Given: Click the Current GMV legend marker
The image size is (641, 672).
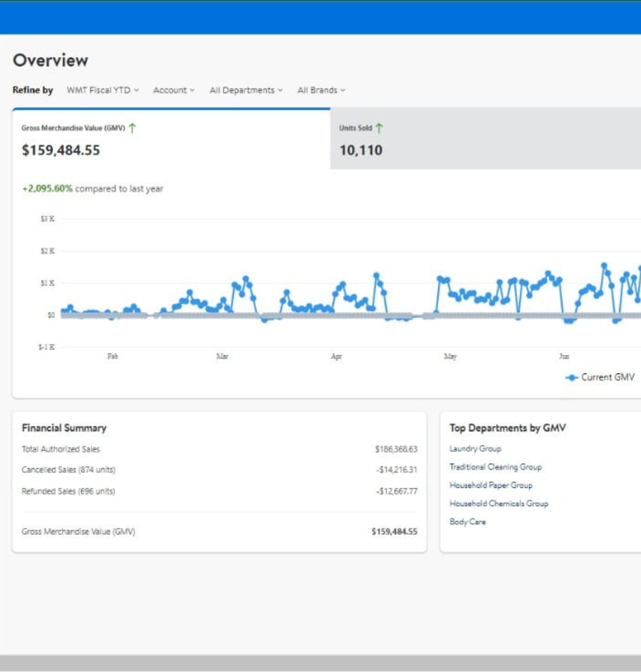Looking at the screenshot, I should 571,378.
